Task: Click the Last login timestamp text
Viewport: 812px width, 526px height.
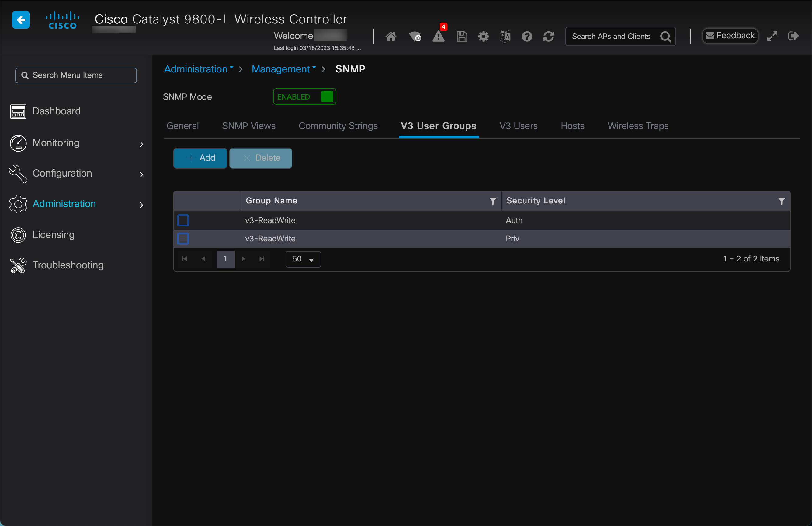Action: pos(317,48)
